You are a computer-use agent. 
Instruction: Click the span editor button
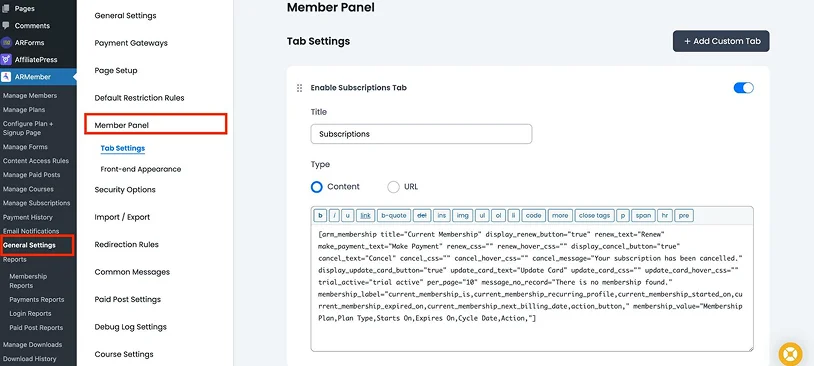click(643, 215)
